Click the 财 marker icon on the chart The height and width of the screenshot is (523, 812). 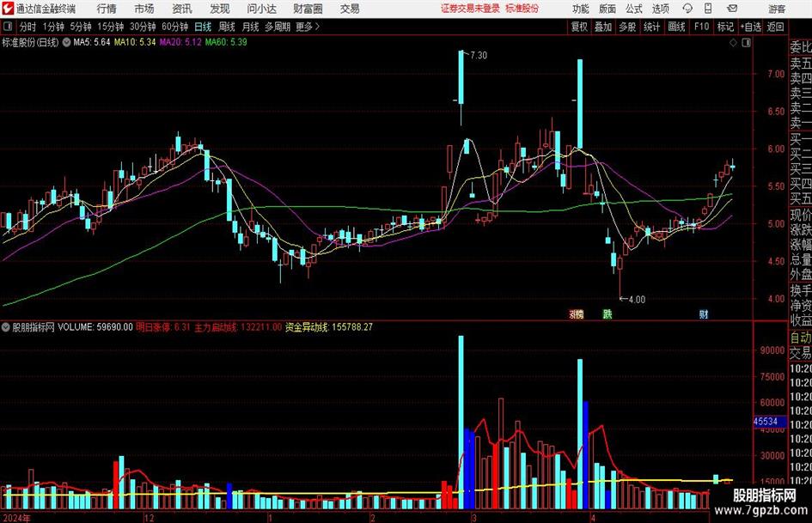[703, 313]
